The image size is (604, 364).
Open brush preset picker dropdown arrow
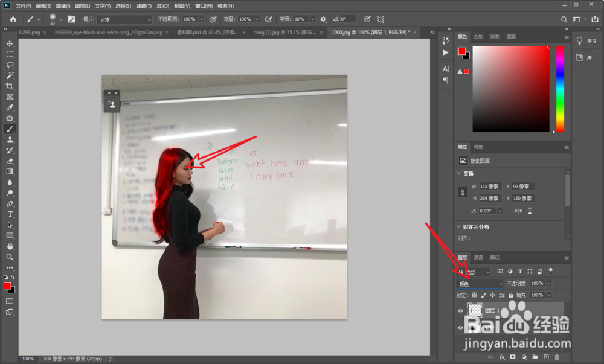pyautogui.click(x=61, y=19)
